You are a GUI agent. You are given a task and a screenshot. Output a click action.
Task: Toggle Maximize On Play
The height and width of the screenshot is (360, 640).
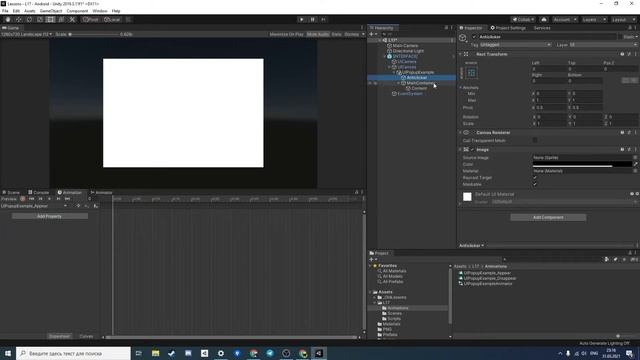(x=287, y=34)
